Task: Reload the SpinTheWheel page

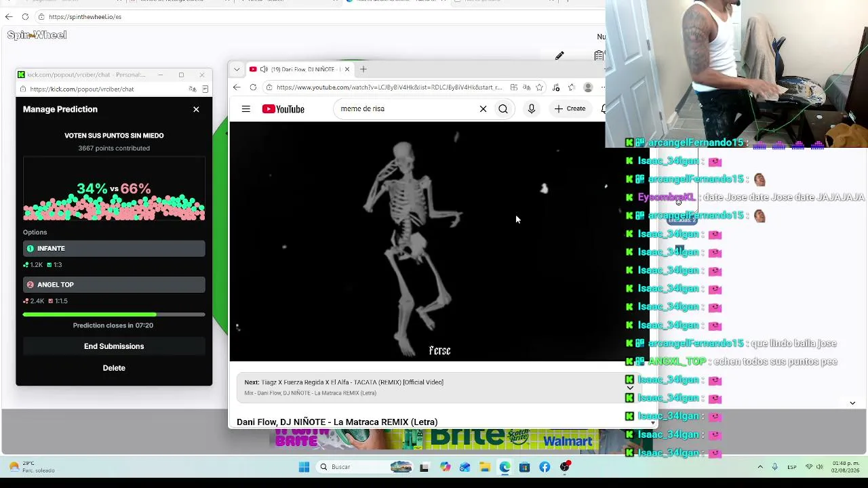Action: tap(25, 17)
